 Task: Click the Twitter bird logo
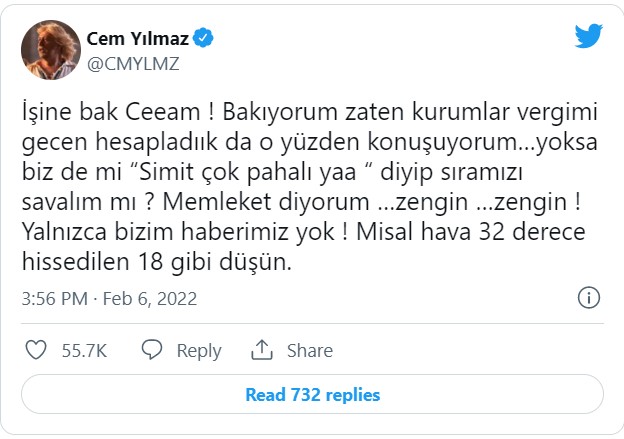point(588,36)
